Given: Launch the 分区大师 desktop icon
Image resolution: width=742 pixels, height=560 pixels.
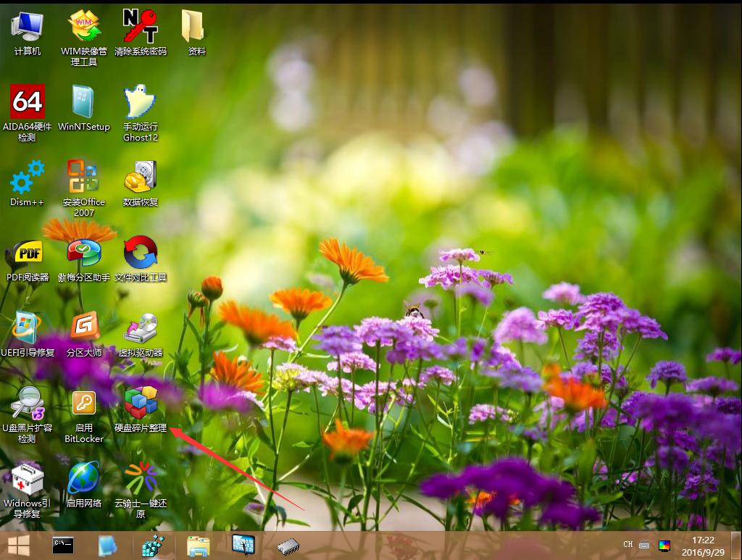Looking at the screenshot, I should tap(83, 328).
